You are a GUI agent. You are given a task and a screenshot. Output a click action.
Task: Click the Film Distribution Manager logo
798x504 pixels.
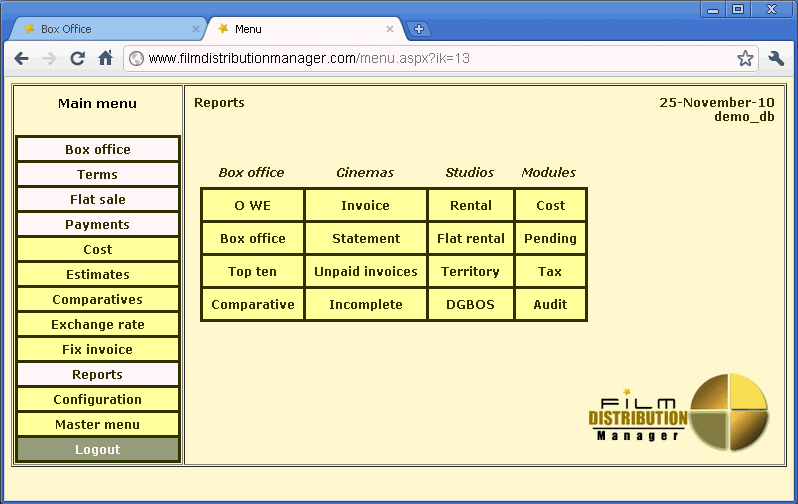pyautogui.click(x=679, y=410)
